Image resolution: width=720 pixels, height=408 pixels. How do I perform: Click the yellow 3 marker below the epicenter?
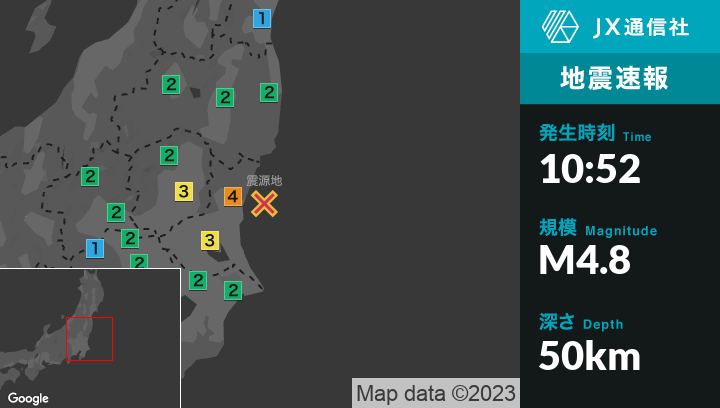point(210,240)
